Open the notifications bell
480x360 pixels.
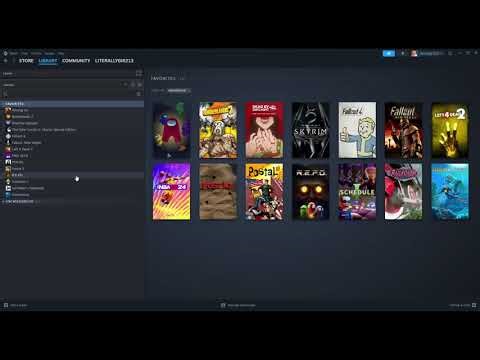[x=403, y=53]
